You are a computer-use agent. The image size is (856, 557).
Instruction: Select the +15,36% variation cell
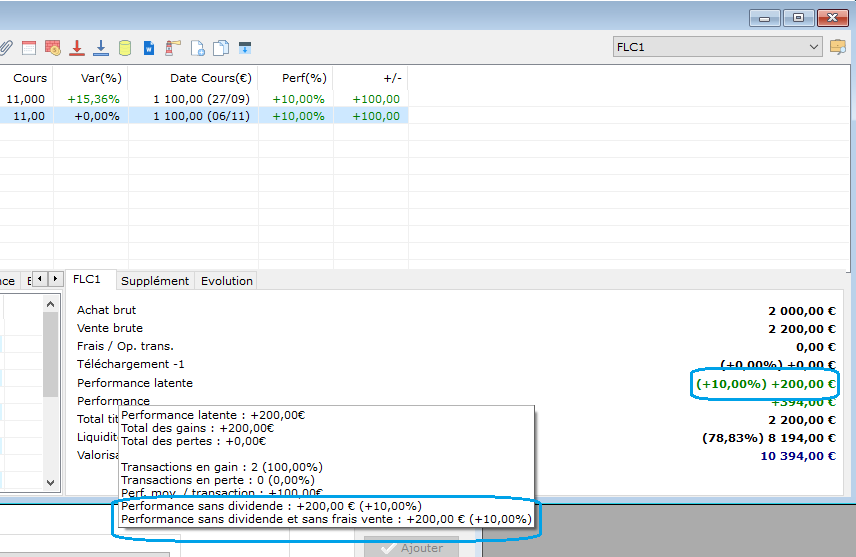click(93, 99)
